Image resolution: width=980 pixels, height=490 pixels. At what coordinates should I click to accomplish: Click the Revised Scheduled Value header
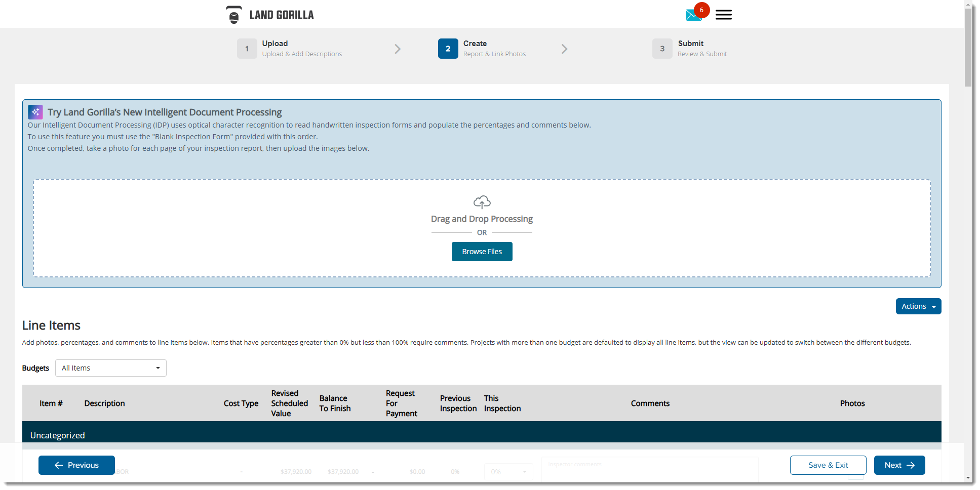(x=289, y=403)
